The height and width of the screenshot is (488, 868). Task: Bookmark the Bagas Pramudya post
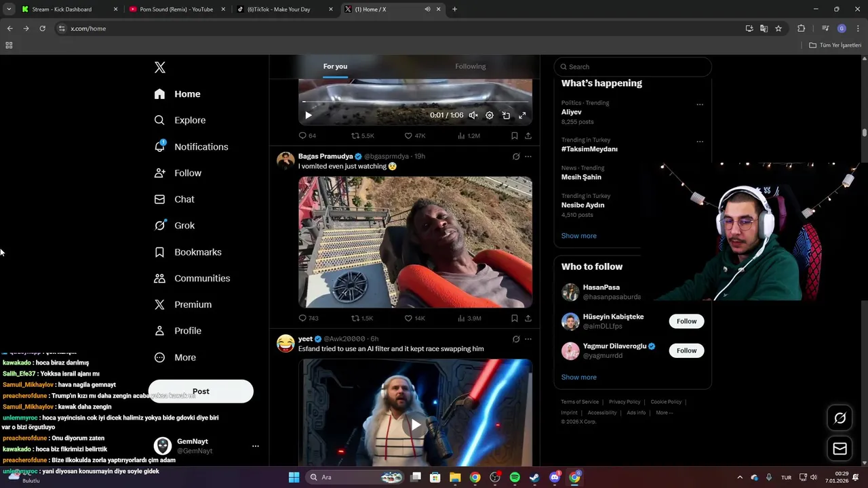[x=515, y=318]
